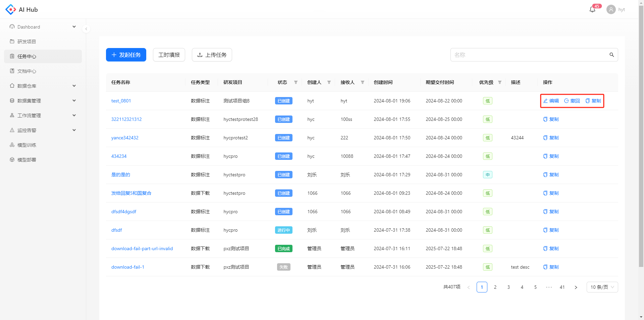Image resolution: width=644 pixels, height=320 pixels.
Task: Expand the 数据仓库 submenu chevron
Action: (x=74, y=86)
